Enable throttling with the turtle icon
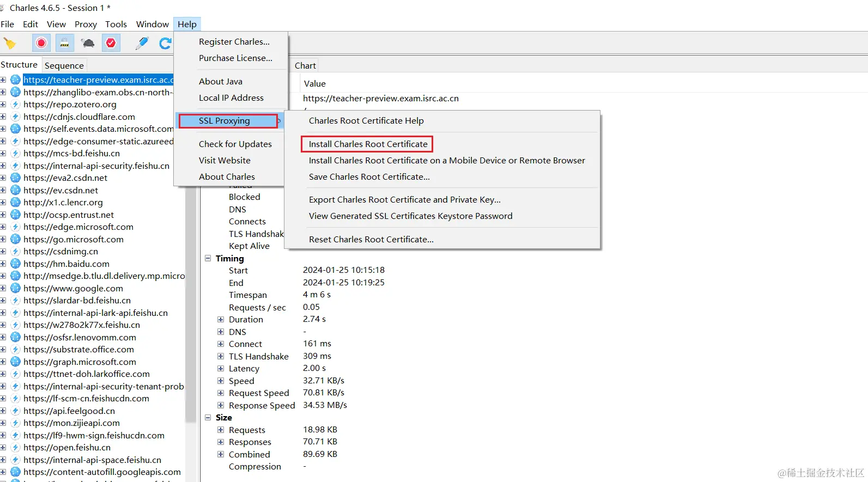Viewport: 868px width, 482px height. coord(88,43)
